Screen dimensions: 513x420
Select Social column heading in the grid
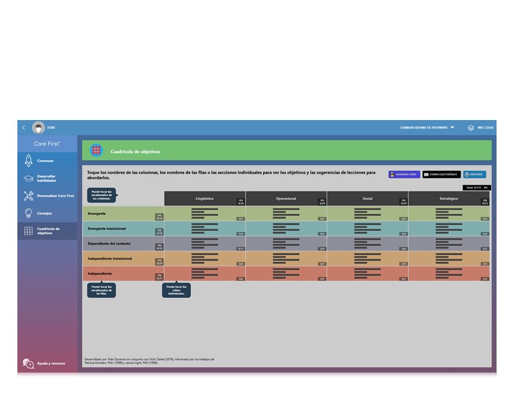pos(367,198)
